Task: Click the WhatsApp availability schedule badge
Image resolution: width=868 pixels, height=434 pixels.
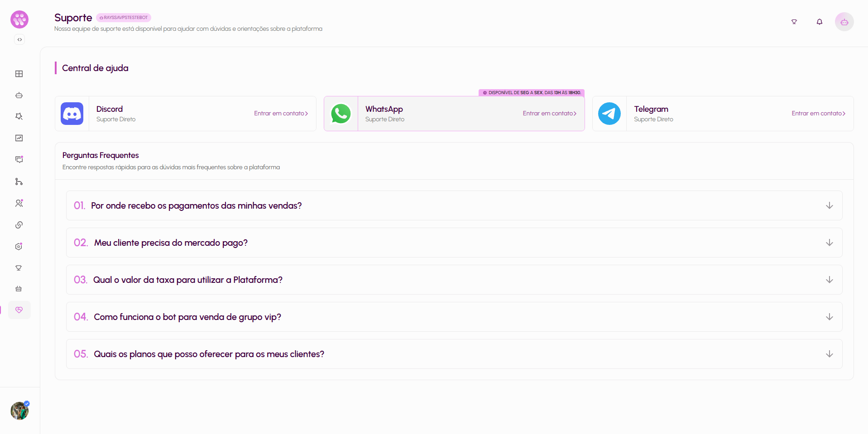Action: [x=532, y=93]
